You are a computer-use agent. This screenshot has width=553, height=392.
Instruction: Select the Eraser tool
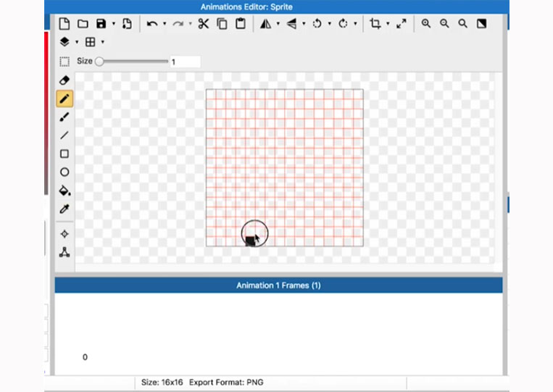65,80
